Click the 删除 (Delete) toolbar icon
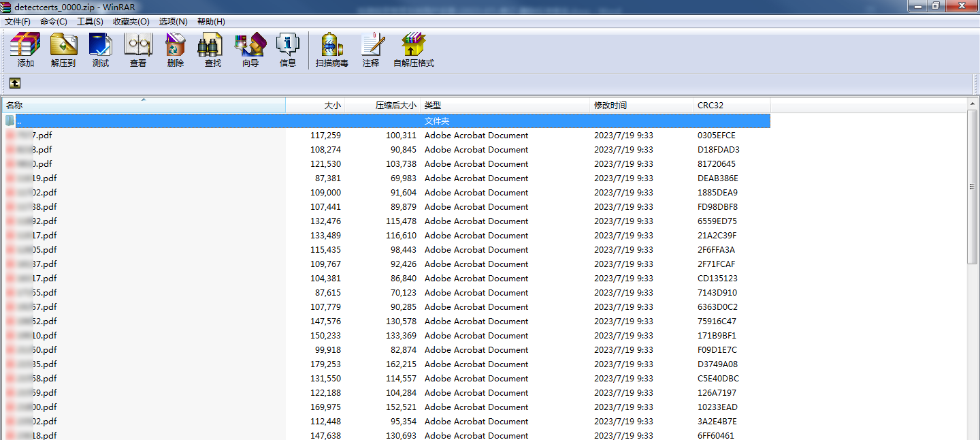The height and width of the screenshot is (440, 980). 176,50
